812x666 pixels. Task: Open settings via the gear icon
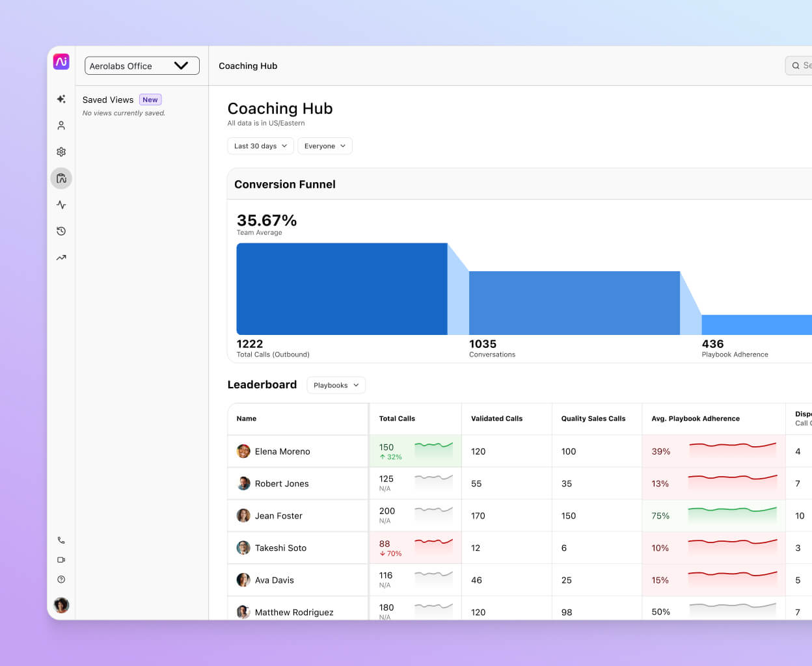[61, 152]
